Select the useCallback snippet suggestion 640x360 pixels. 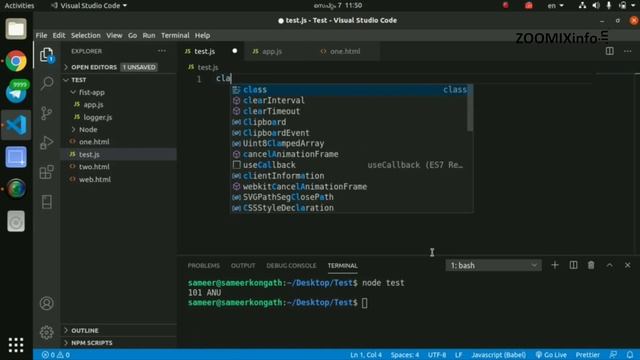coord(349,165)
